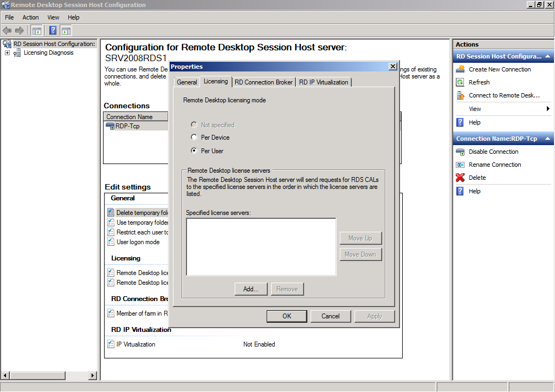The height and width of the screenshot is (392, 555).
Task: Select the Licensing Diagnosis tree item
Action: [x=48, y=53]
